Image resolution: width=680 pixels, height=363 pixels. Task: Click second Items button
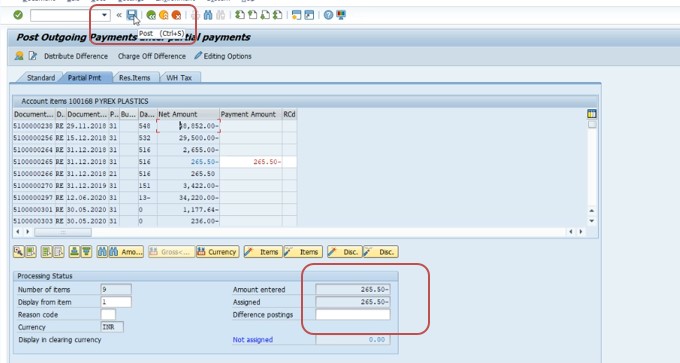(303, 252)
